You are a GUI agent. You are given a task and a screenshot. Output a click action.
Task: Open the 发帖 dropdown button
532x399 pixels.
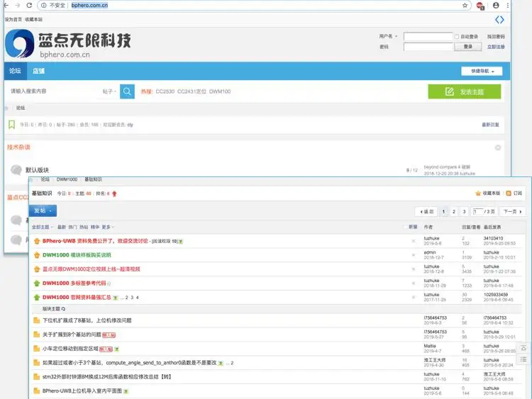(x=43, y=211)
